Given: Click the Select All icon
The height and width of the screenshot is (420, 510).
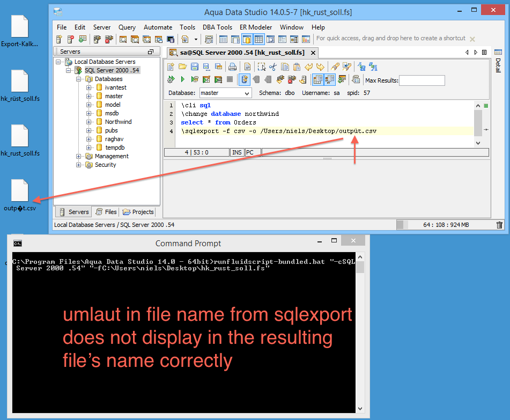Looking at the screenshot, I should pyautogui.click(x=262, y=67).
